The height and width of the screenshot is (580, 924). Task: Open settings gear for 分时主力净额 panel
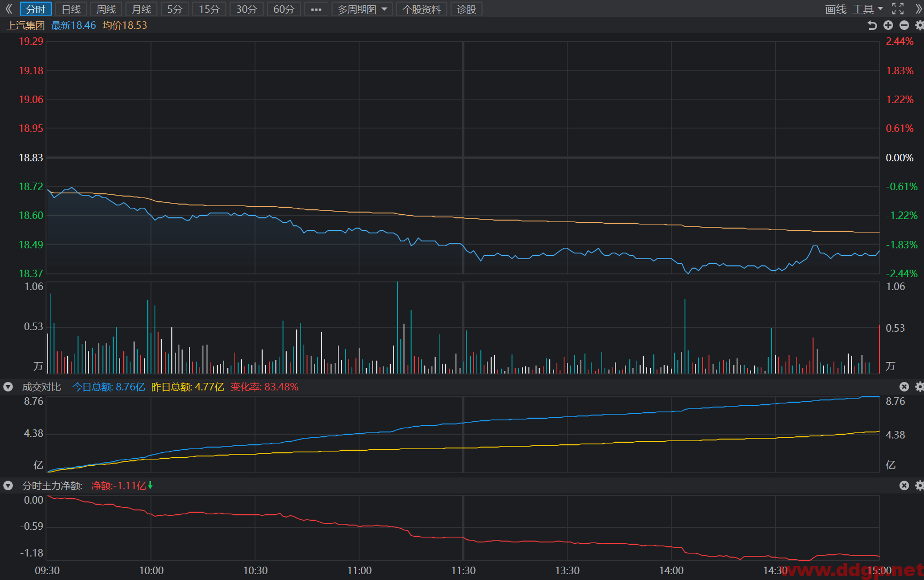(x=919, y=485)
